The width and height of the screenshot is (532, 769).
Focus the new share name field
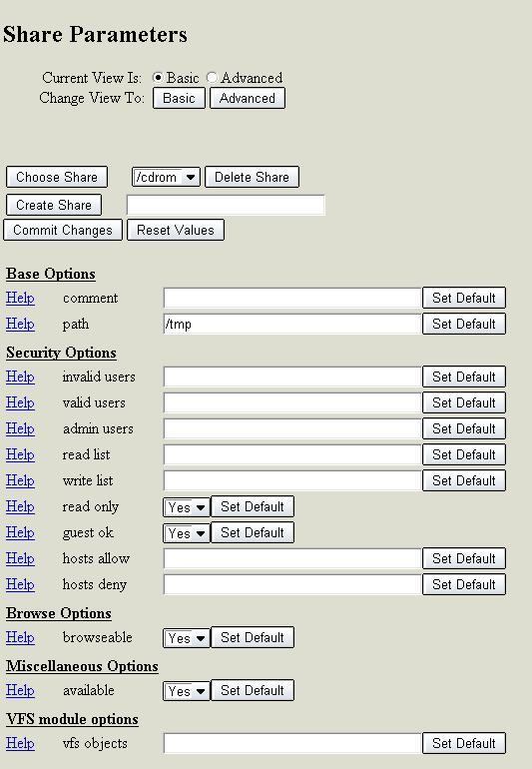(x=226, y=205)
